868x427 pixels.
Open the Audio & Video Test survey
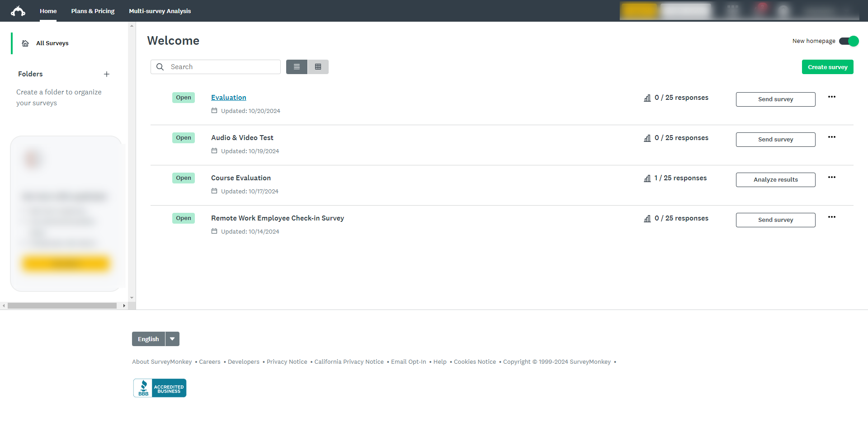[x=242, y=138]
